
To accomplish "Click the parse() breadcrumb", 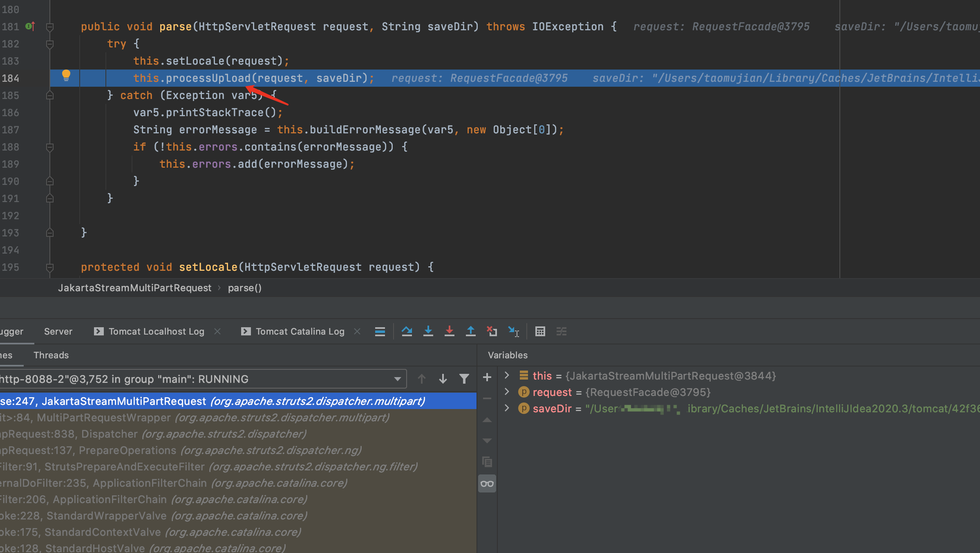I will click(244, 288).
